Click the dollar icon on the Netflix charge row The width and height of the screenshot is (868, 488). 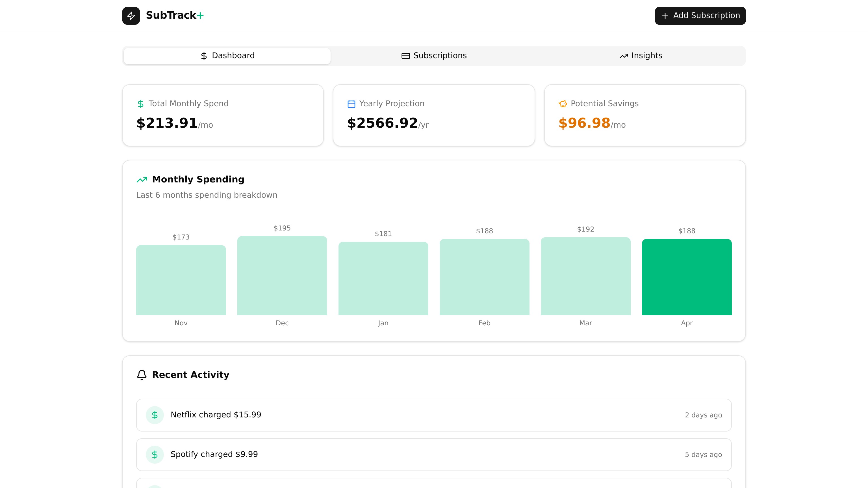tap(155, 415)
